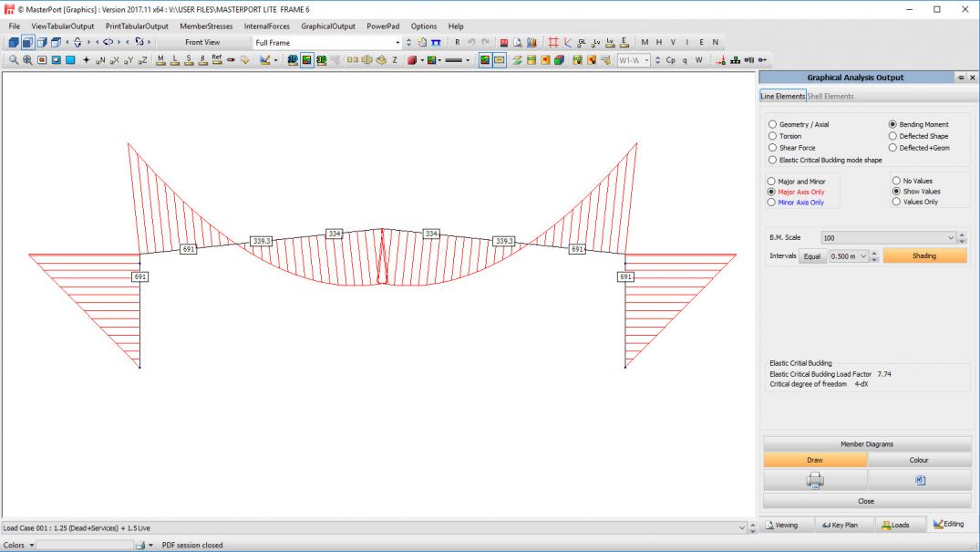The height and width of the screenshot is (552, 980).
Task: Click the Cp toolbar icon
Action: click(671, 60)
